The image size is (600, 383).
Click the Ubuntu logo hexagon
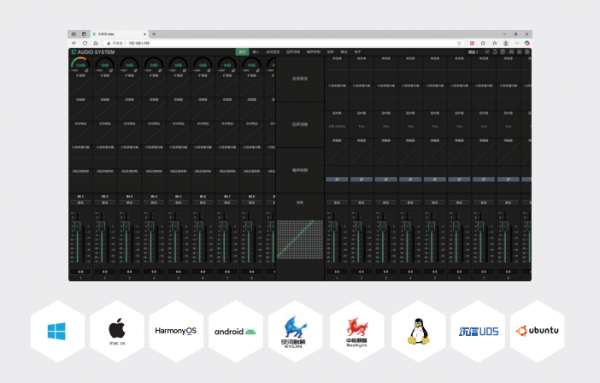[537, 331]
